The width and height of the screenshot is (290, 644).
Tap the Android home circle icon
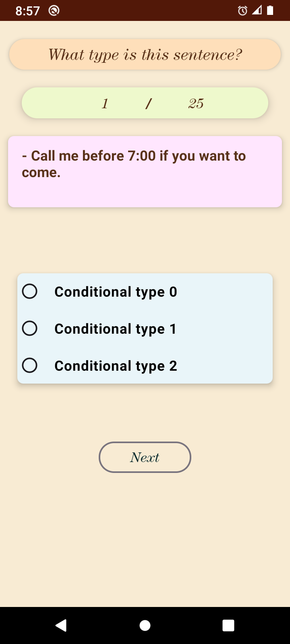click(x=145, y=625)
